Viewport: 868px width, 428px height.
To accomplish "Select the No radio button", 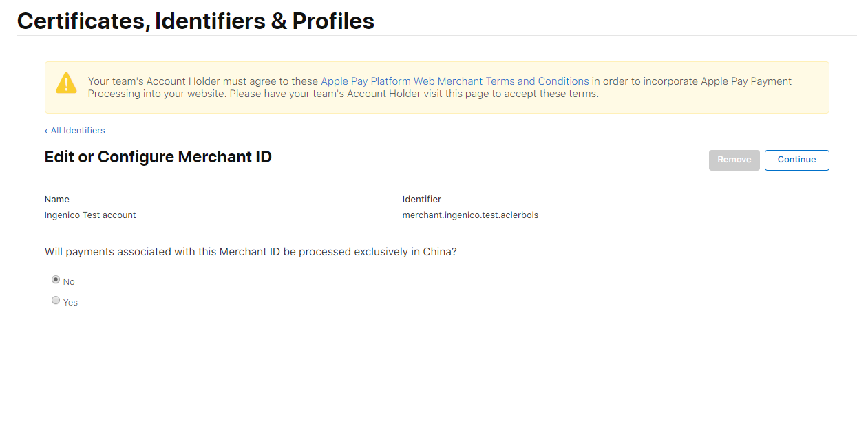I will pos(56,280).
